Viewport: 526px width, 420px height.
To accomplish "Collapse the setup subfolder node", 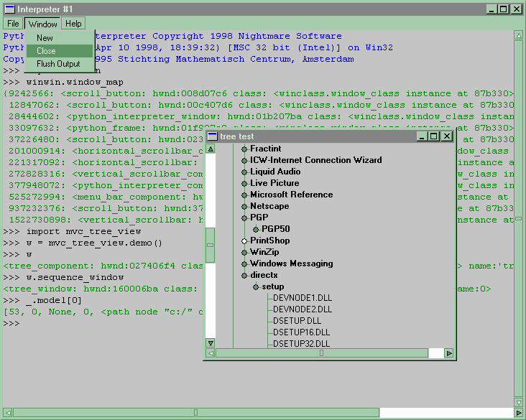I will 256,286.
